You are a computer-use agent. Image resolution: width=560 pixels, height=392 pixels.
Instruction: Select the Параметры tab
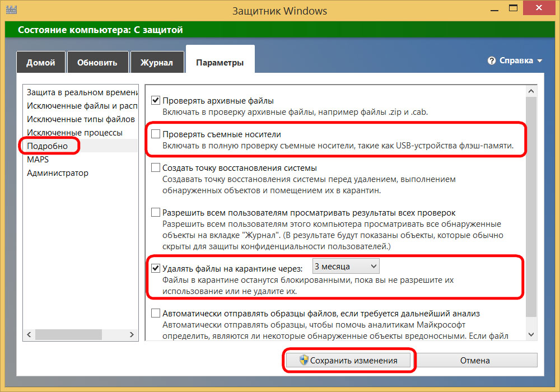pos(220,60)
